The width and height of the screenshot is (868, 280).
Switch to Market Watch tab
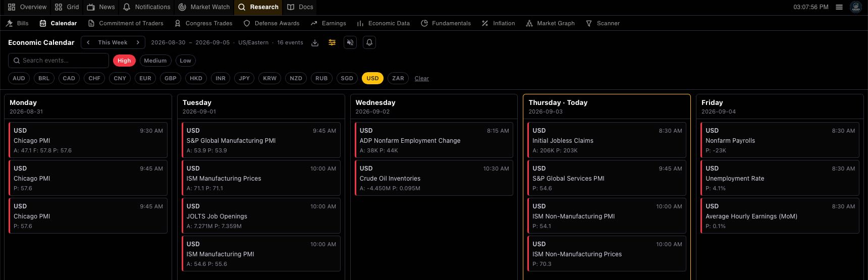(x=204, y=7)
